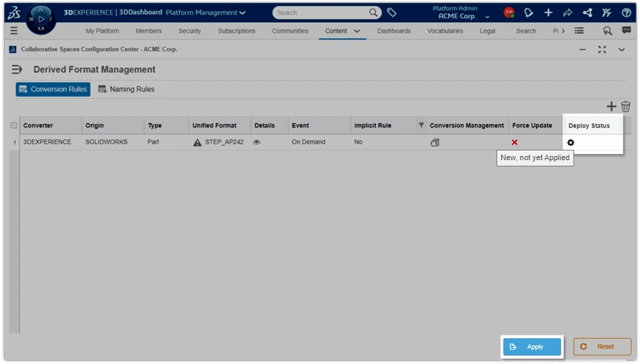
Task: Show more tabs with right chevron
Action: (563, 31)
